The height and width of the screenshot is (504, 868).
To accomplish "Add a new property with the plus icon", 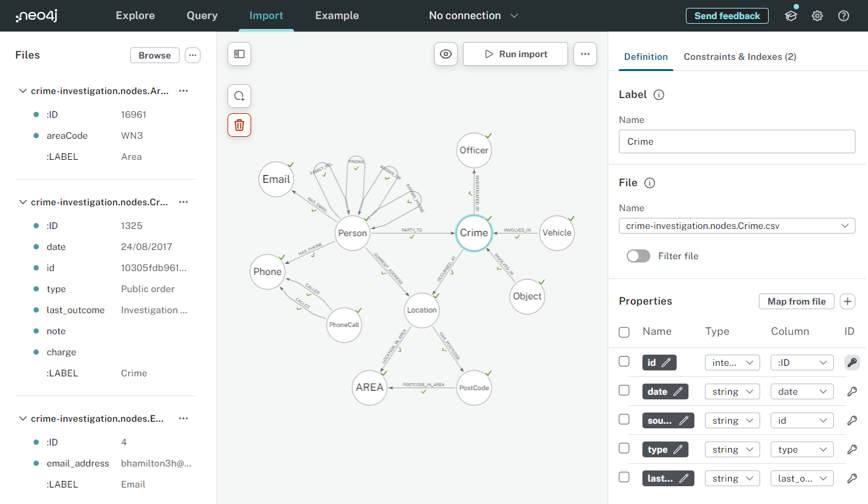I will (x=847, y=301).
